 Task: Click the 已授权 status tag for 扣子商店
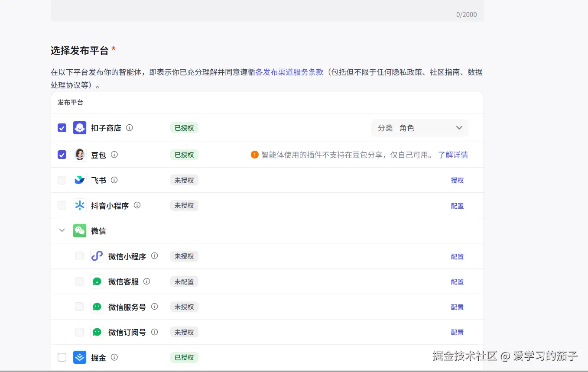tap(184, 128)
